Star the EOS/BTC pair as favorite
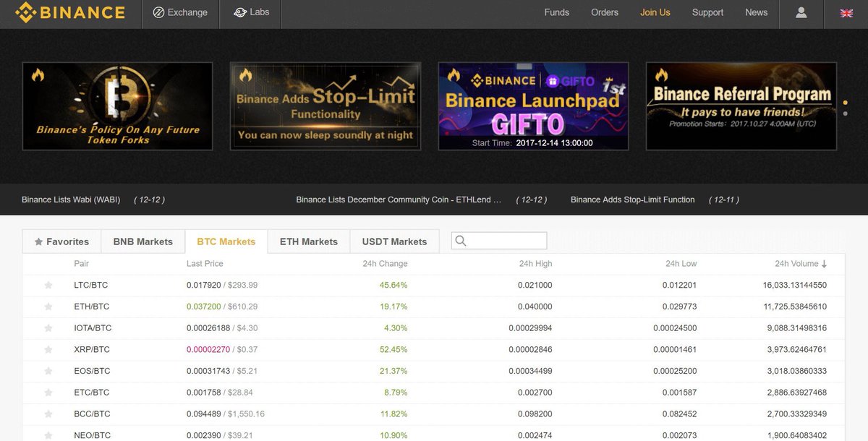868x441 pixels. (x=48, y=371)
